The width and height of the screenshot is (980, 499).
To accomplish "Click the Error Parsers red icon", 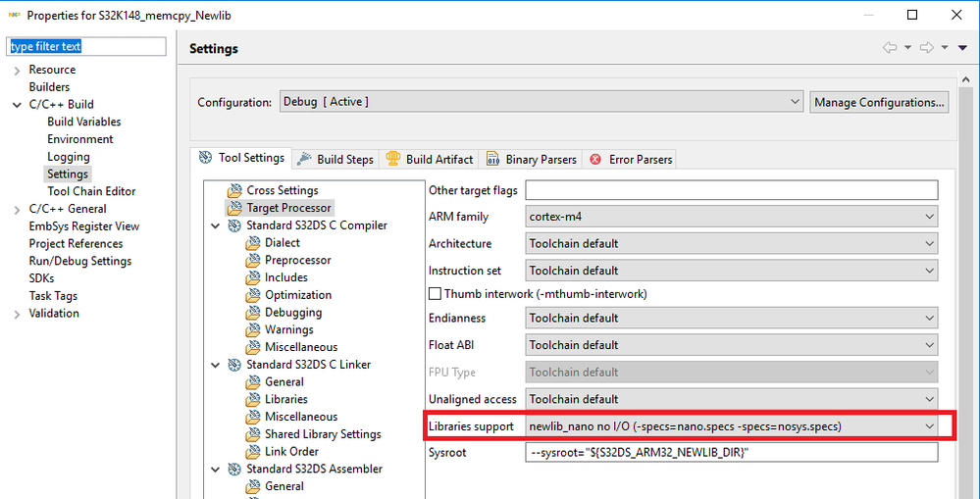I will tap(595, 159).
